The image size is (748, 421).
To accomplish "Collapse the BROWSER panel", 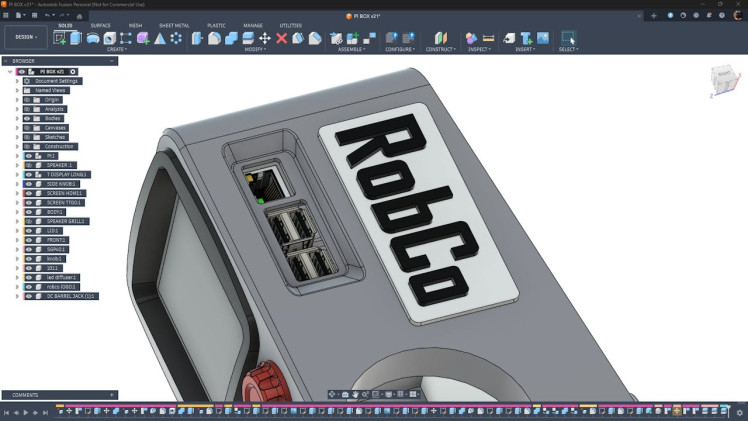I will coord(112,61).
